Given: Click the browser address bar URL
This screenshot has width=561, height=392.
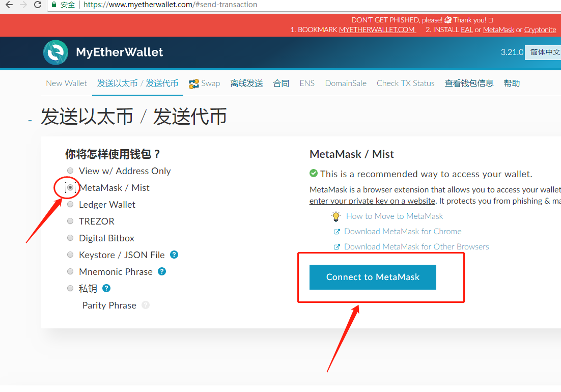Looking at the screenshot, I should 170,5.
